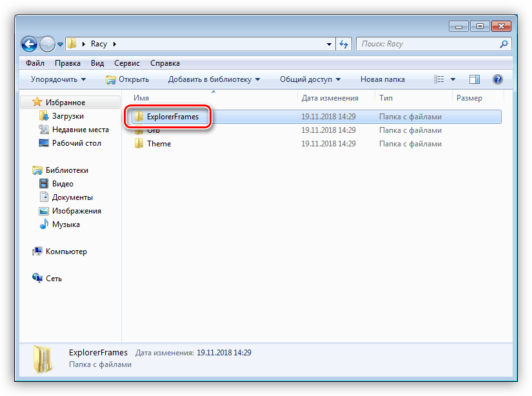Open the address bar history dropdown
The height and width of the screenshot is (396, 532).
pos(329,45)
